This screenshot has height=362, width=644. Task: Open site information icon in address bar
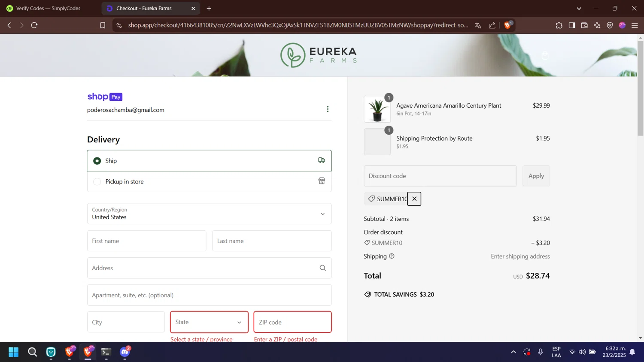[x=119, y=25]
